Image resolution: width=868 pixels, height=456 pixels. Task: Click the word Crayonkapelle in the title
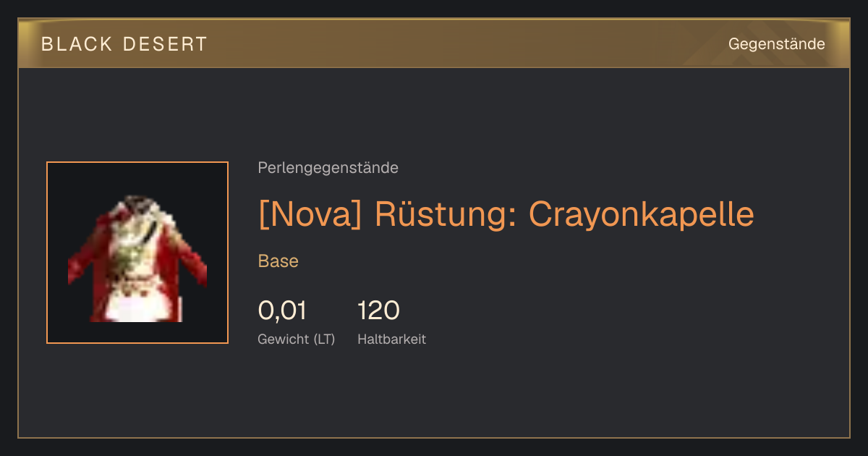(x=642, y=214)
